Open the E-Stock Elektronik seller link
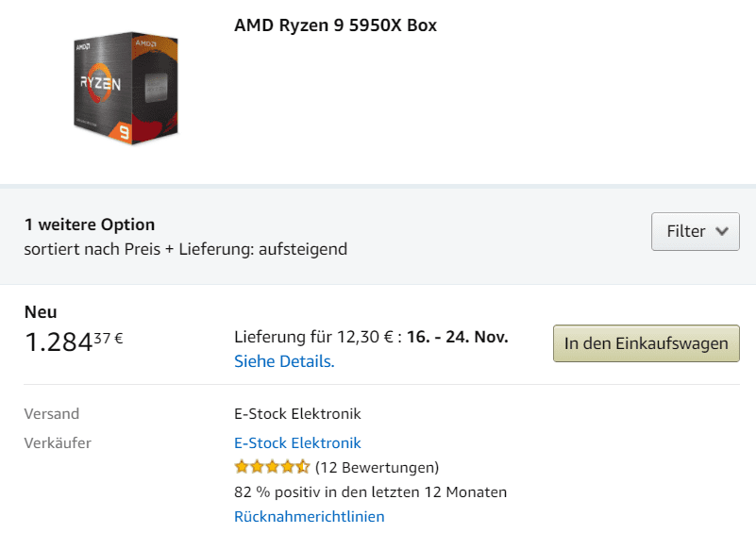The width and height of the screenshot is (756, 533). [297, 442]
